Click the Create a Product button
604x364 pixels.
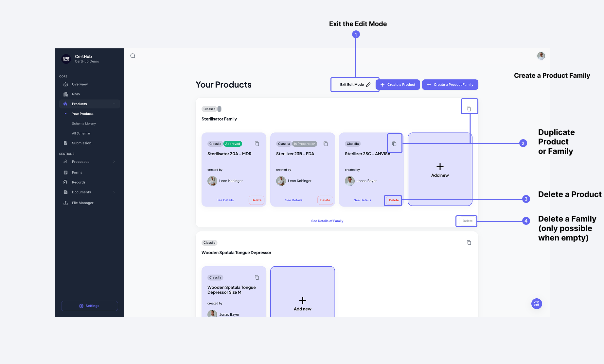(398, 84)
